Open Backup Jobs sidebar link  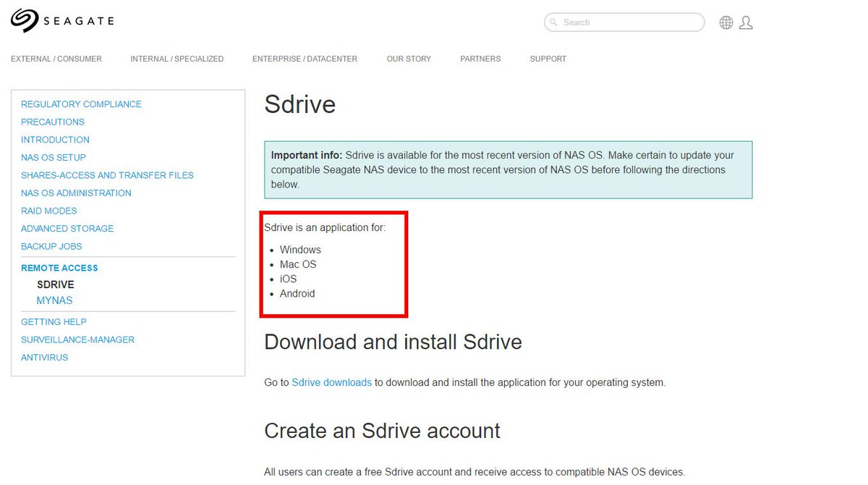tap(51, 246)
